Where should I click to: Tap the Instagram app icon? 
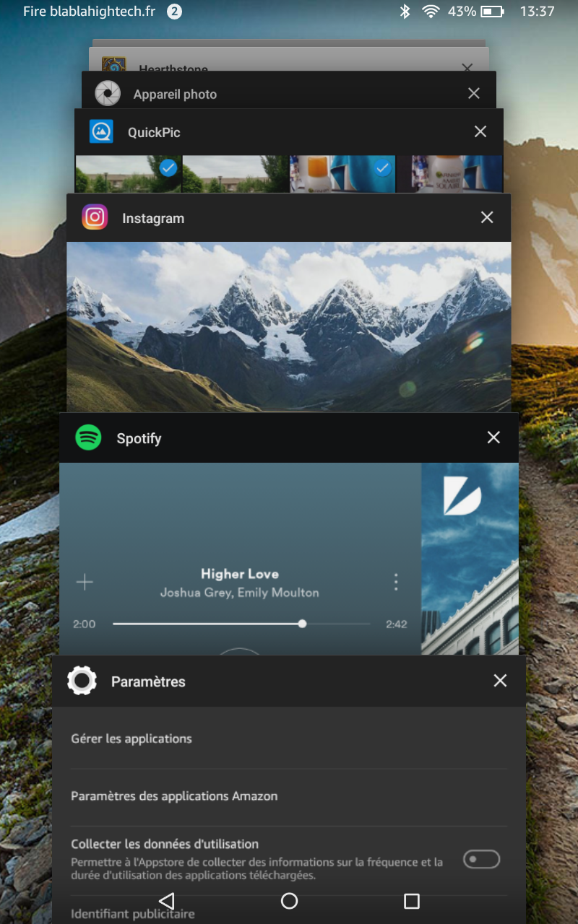[x=95, y=217]
